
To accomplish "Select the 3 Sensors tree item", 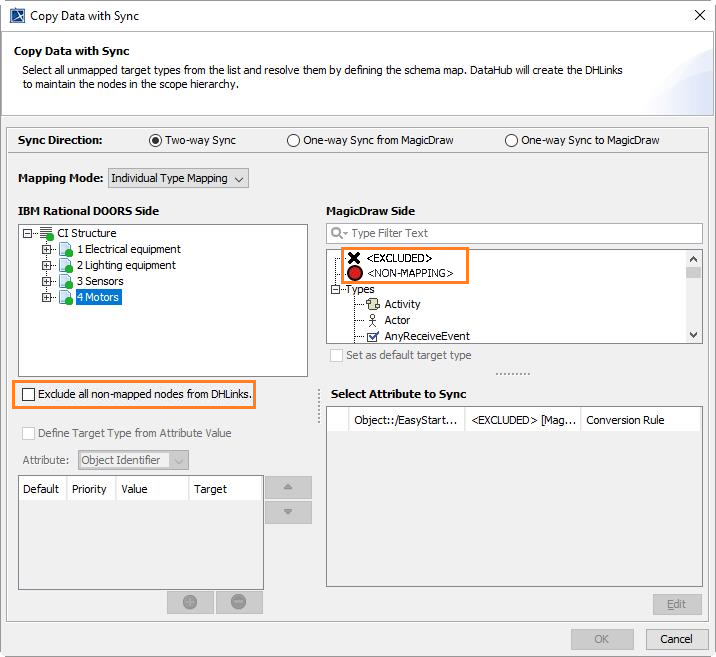I will pyautogui.click(x=100, y=281).
